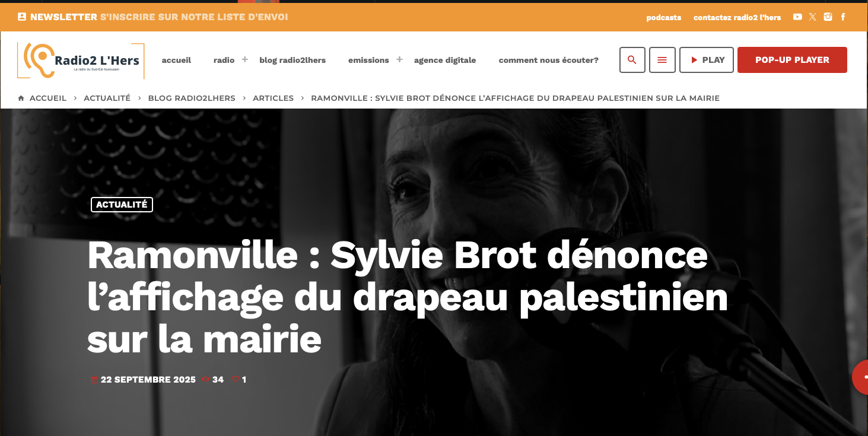Image resolution: width=868 pixels, height=436 pixels.
Task: Click the search magnifier icon
Action: point(632,60)
